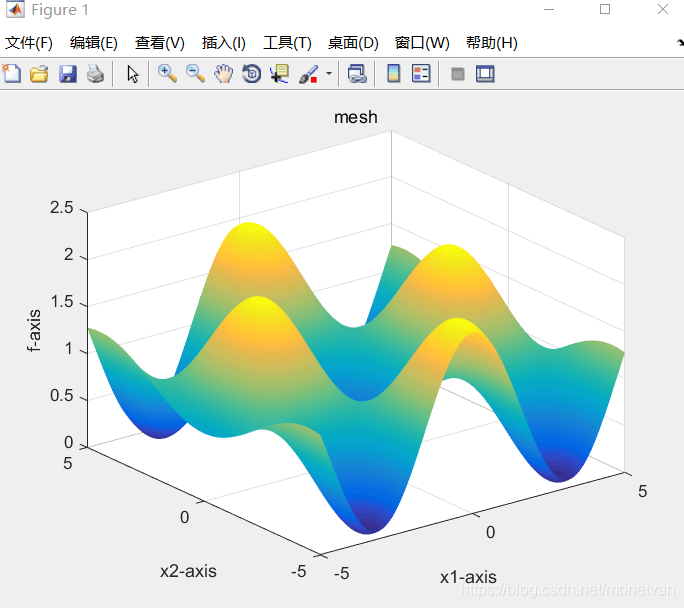Select the Brush data tool
Screen dimensions: 684x608
pos(309,74)
